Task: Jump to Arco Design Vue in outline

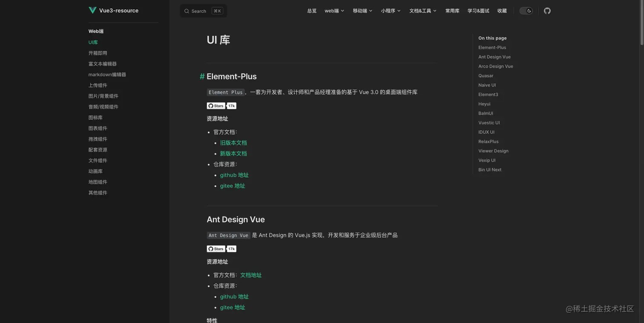Action: click(496, 66)
